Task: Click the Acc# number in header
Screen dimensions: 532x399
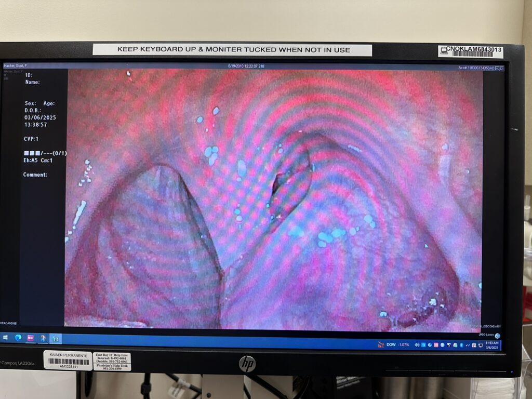Action: tap(476, 68)
